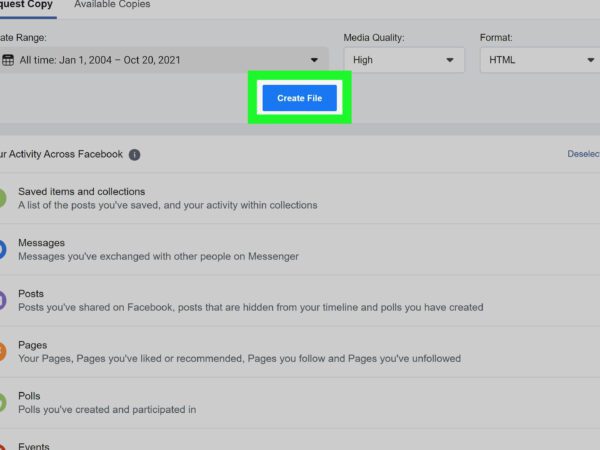Select the Polls row title
Image resolution: width=600 pixels, height=450 pixels.
click(29, 396)
